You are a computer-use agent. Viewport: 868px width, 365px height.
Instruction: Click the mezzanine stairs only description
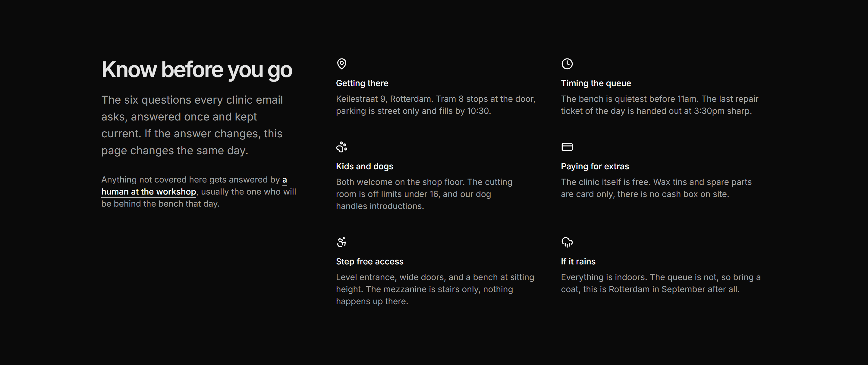(x=435, y=289)
